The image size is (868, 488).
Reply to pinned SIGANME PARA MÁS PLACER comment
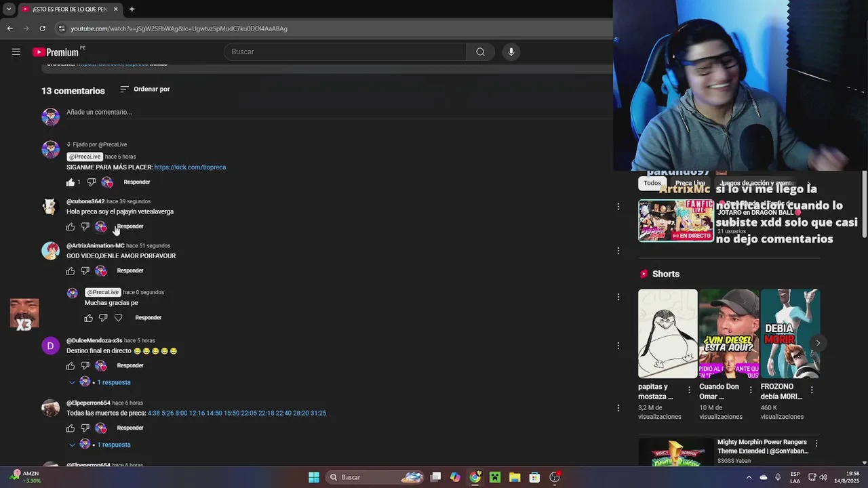pos(137,182)
